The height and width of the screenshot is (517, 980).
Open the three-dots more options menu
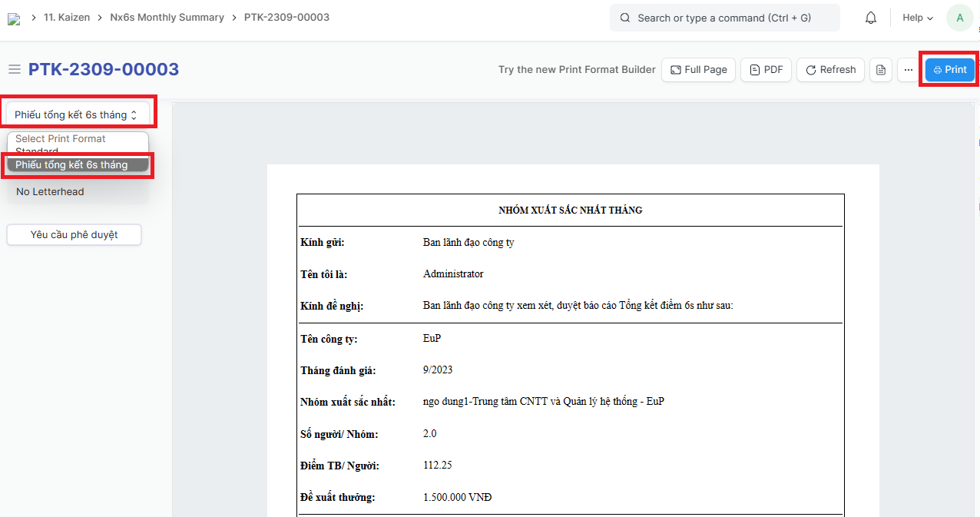pos(908,70)
